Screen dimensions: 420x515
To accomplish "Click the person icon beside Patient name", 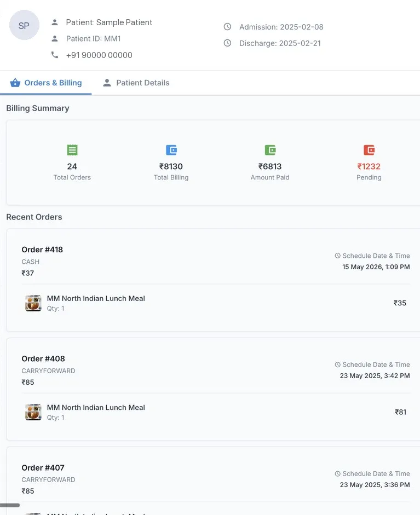I will pos(55,22).
